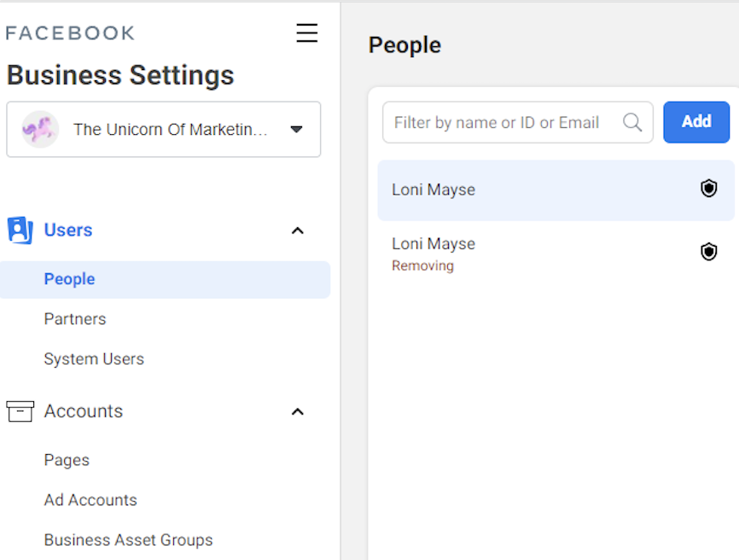Collapse the Accounts section chevron

pos(297,412)
